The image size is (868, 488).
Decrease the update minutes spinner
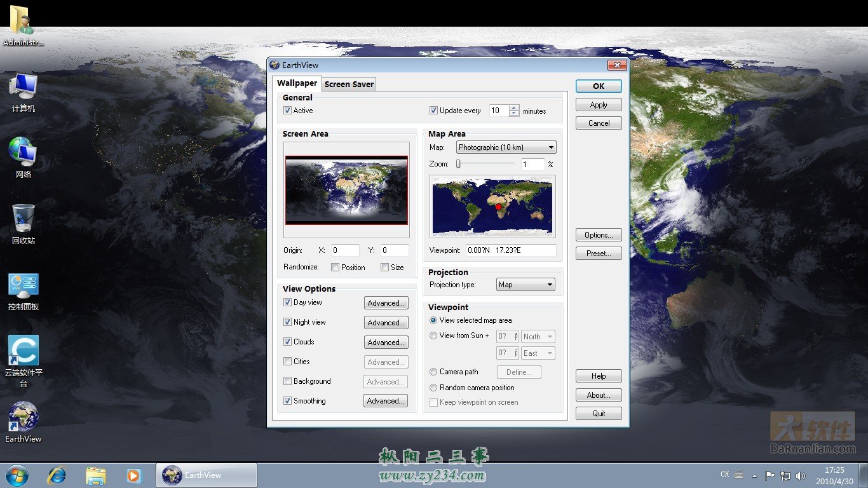coord(513,113)
